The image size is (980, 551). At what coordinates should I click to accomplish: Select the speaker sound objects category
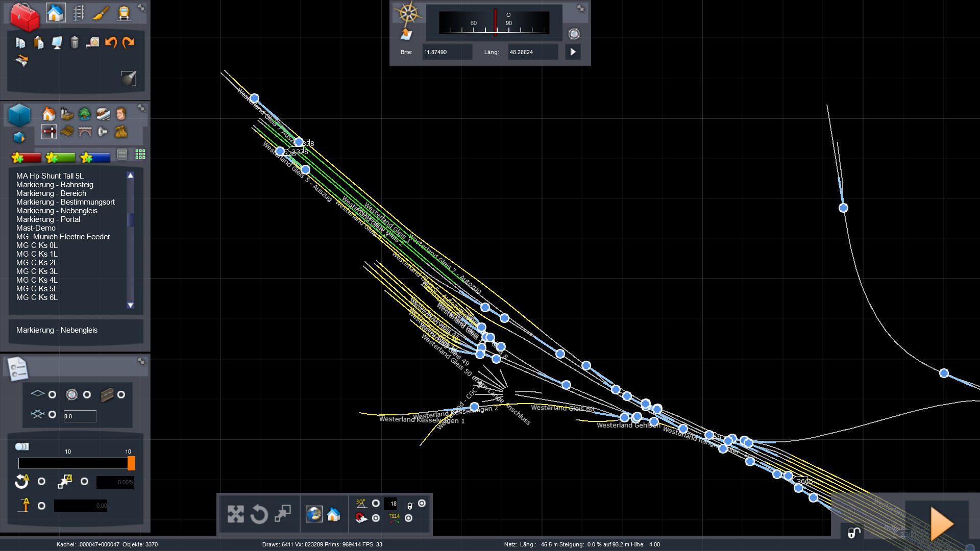(103, 132)
